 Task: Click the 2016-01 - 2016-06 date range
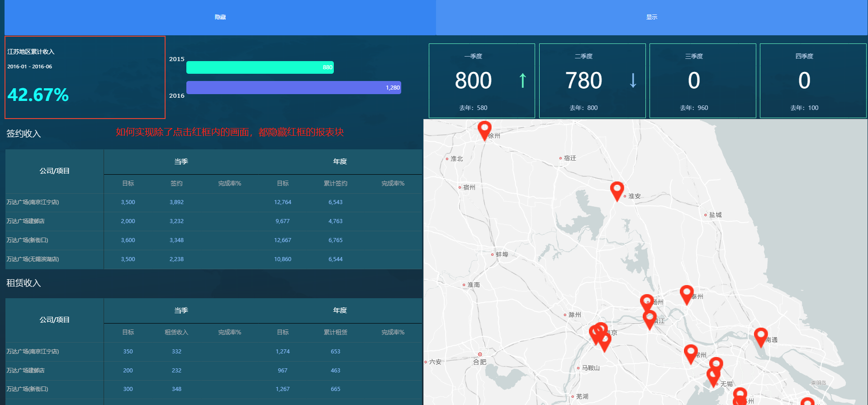click(29, 67)
